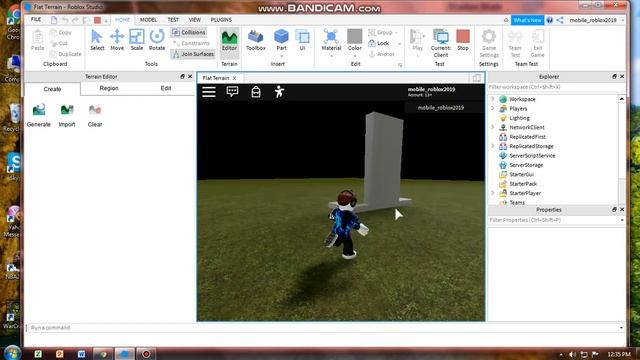This screenshot has height=360, width=640.
Task: Click the Run a command input bar
Action: (324, 328)
